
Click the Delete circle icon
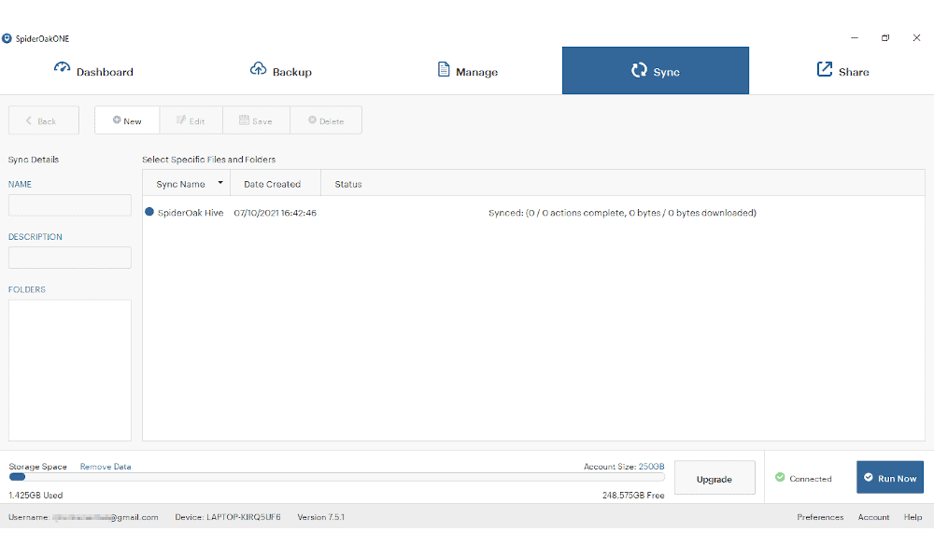click(x=312, y=120)
